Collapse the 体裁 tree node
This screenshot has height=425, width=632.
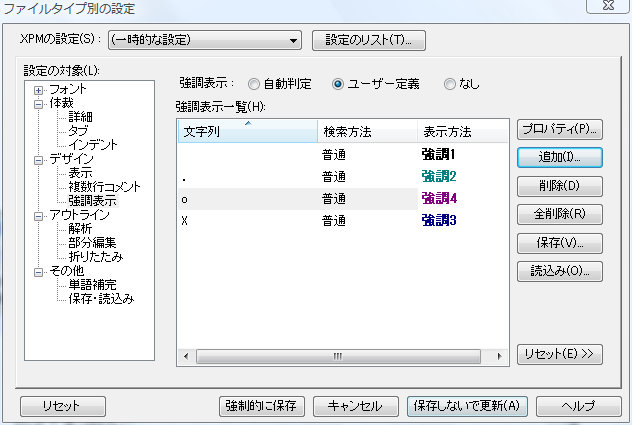(x=38, y=104)
